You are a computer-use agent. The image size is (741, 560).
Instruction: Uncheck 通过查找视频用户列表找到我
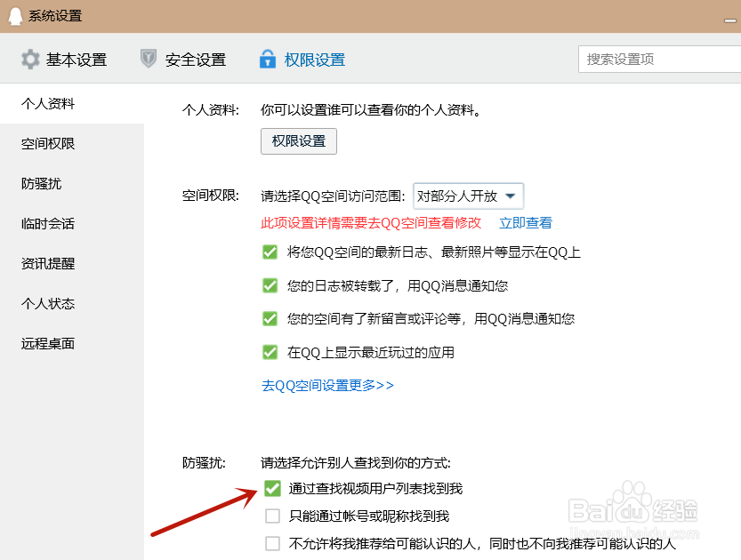pyautogui.click(x=272, y=488)
